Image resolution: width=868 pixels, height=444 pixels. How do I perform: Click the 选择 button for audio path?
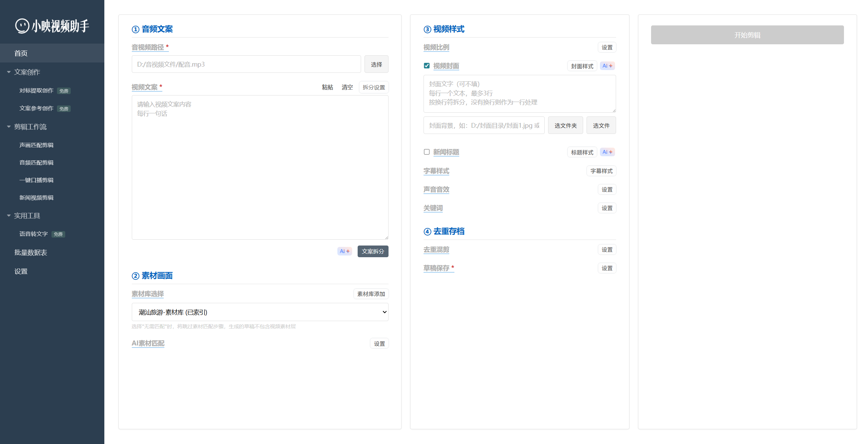click(376, 64)
